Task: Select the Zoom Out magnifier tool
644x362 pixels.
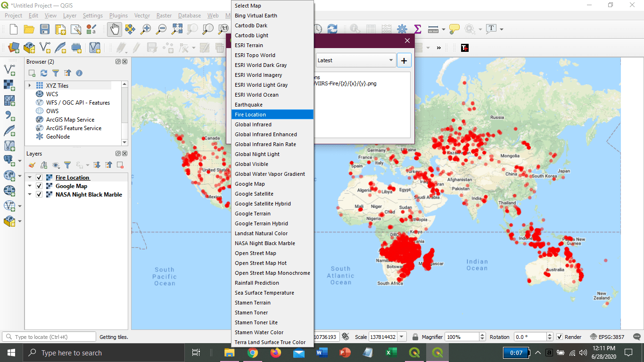Action: coord(161,29)
